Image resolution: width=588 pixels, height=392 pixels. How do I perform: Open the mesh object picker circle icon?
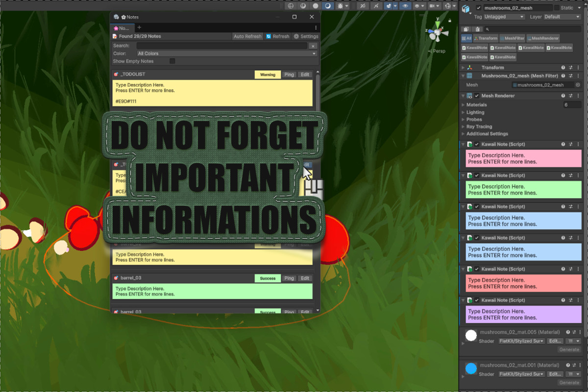point(578,85)
